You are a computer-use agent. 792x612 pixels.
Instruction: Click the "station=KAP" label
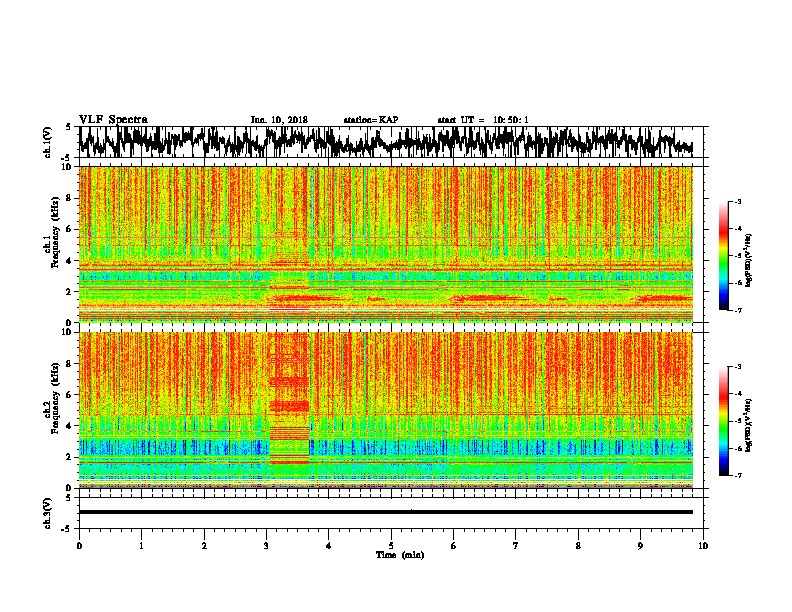pos(371,120)
